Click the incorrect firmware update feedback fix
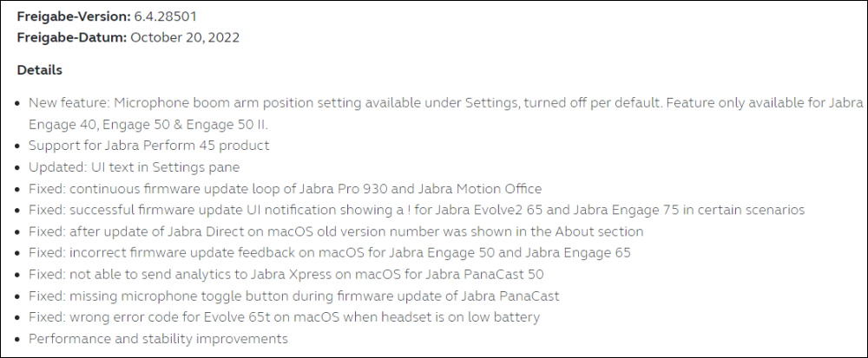 329,253
